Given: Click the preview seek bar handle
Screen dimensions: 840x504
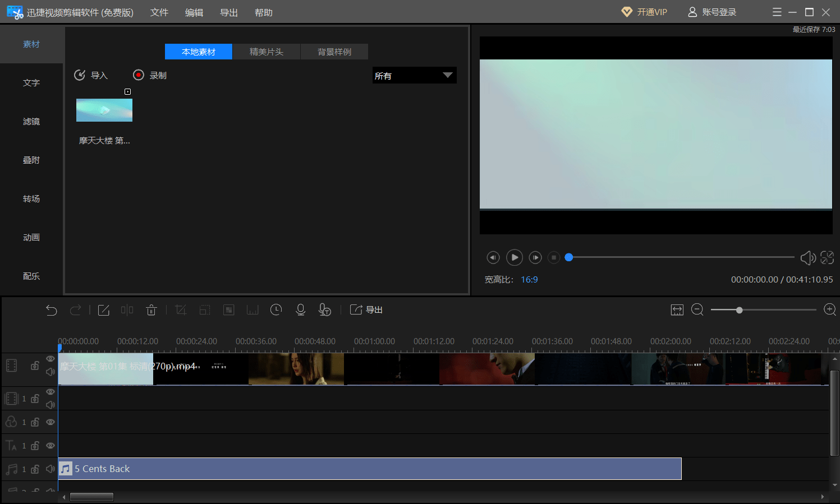Looking at the screenshot, I should coord(569,257).
